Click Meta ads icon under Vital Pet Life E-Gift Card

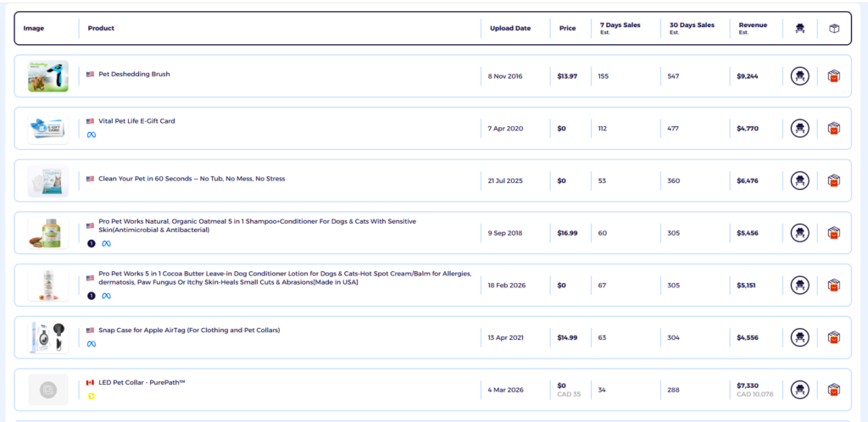click(x=92, y=135)
